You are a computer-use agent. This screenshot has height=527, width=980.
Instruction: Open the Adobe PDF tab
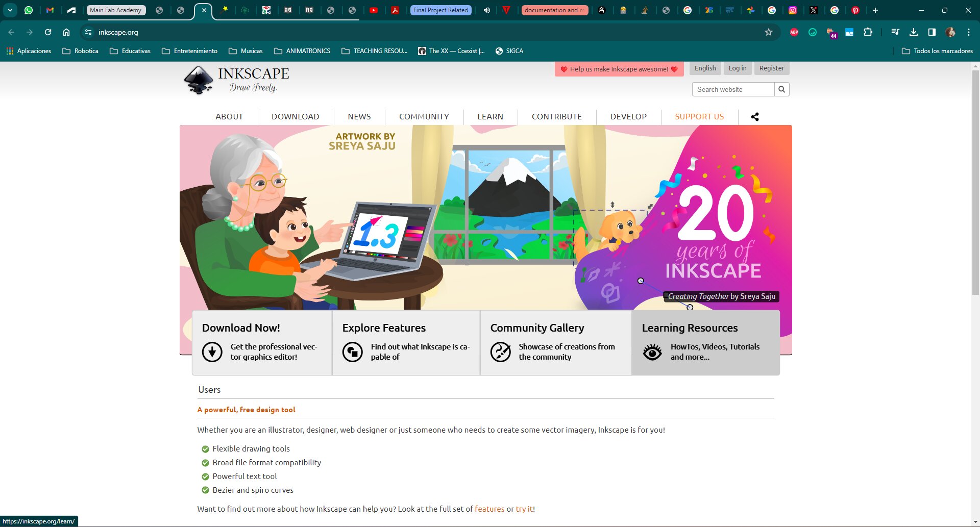[x=395, y=10]
